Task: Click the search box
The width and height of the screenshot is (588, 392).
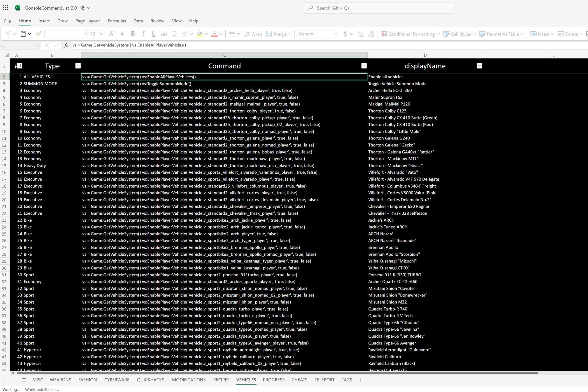Action: 378,8
